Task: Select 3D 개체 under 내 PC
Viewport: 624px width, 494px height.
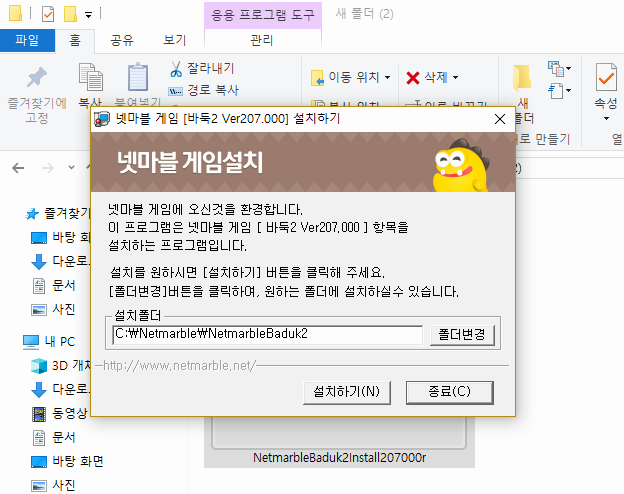Action: [x=60, y=365]
